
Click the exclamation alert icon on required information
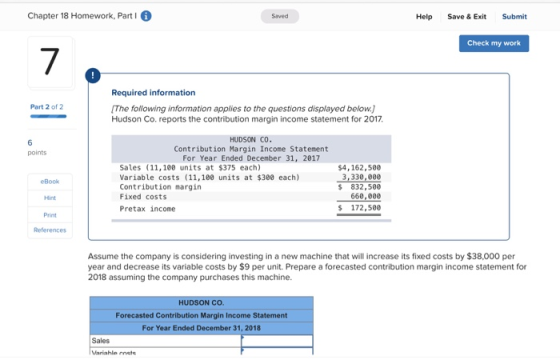click(93, 76)
